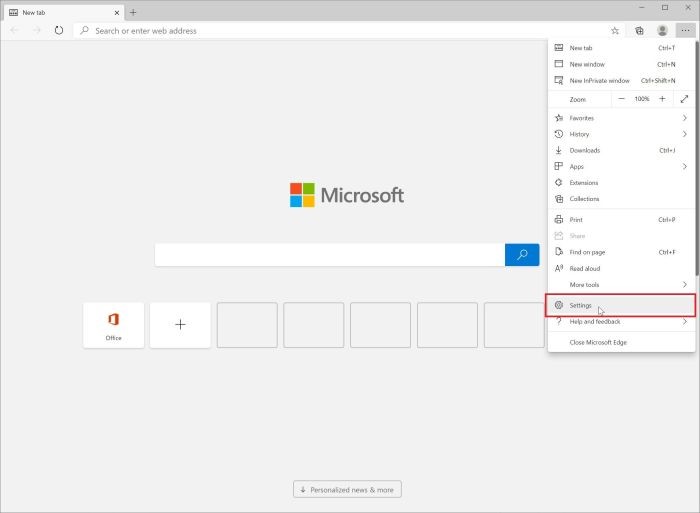
Task: Click the back navigation arrow
Action: coord(15,30)
